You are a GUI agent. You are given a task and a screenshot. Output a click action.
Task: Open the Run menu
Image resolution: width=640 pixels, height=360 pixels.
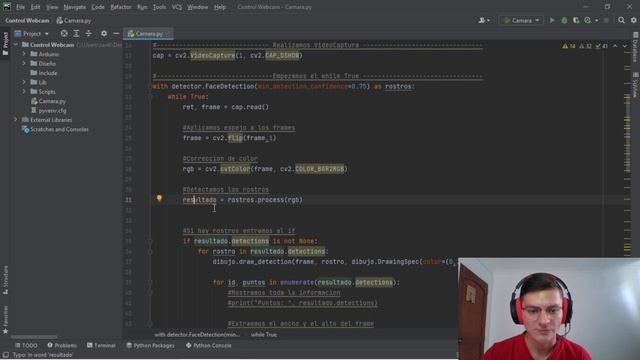[142, 7]
